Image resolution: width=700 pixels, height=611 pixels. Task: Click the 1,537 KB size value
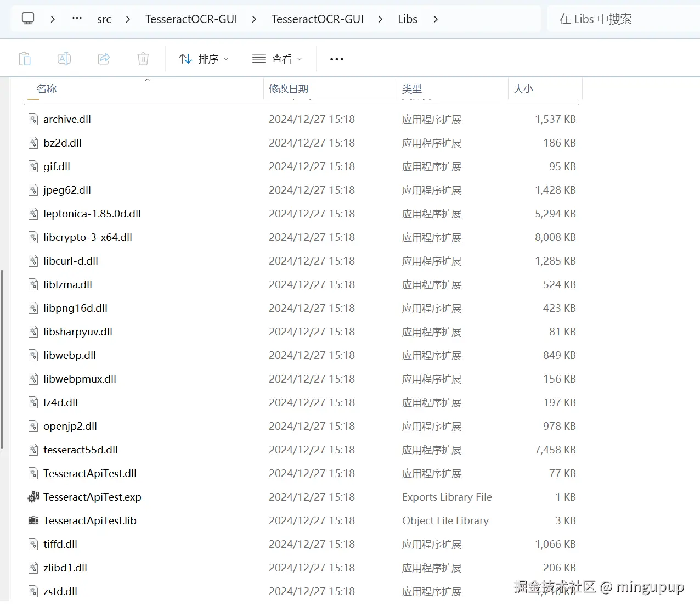555,119
